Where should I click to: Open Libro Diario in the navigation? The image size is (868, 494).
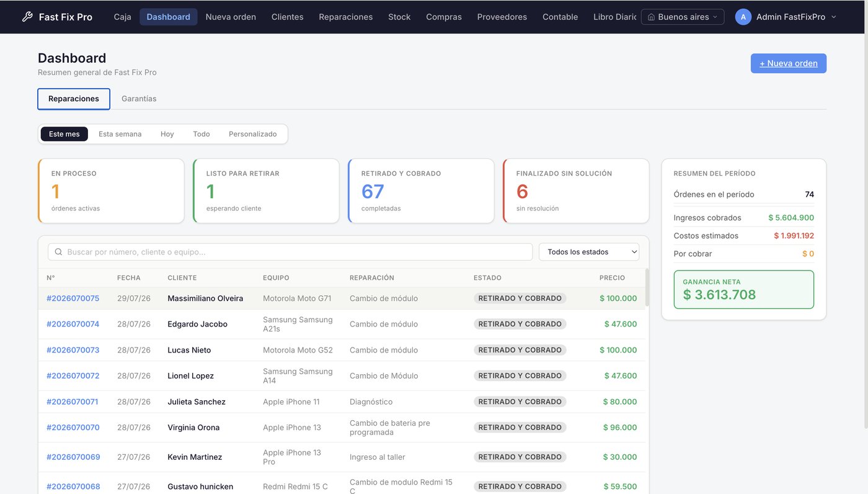[x=614, y=17]
